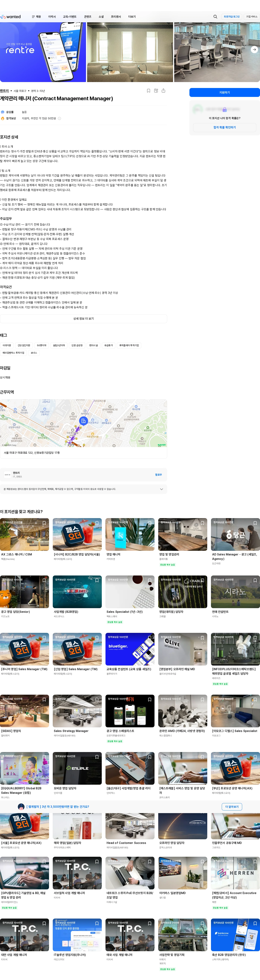Select the 퓨처플레이 투자기업 tag

click(x=129, y=345)
